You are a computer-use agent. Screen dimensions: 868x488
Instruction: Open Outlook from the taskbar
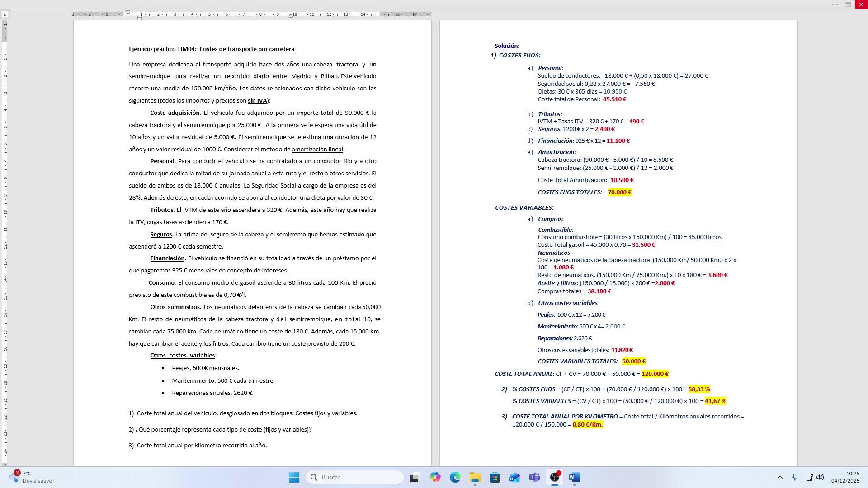tap(514, 478)
